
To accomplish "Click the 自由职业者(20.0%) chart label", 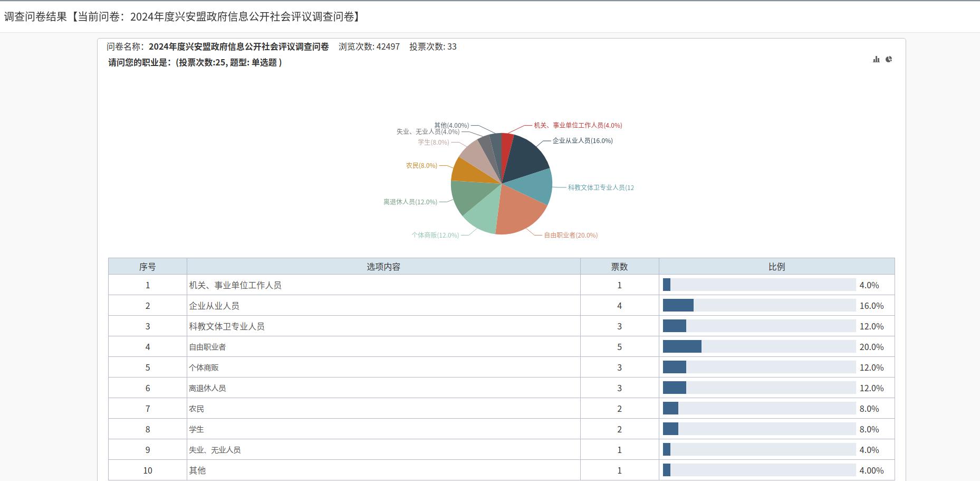I will coord(571,235).
